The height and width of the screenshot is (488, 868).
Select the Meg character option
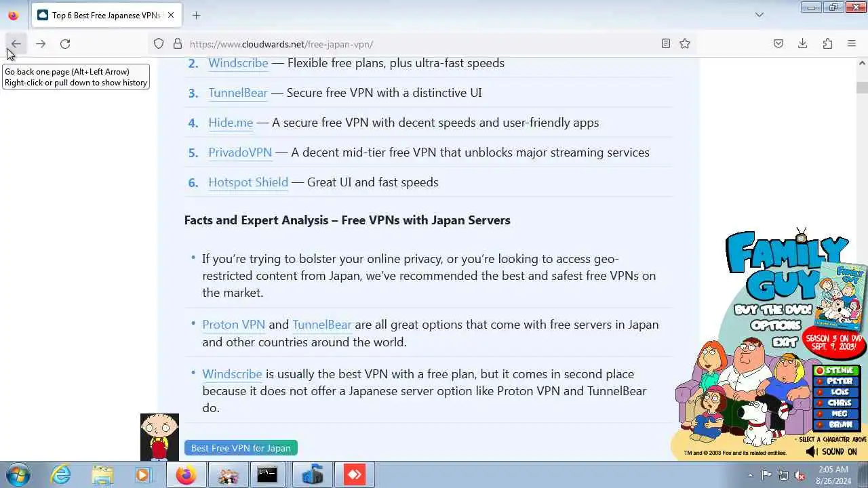pos(837,413)
